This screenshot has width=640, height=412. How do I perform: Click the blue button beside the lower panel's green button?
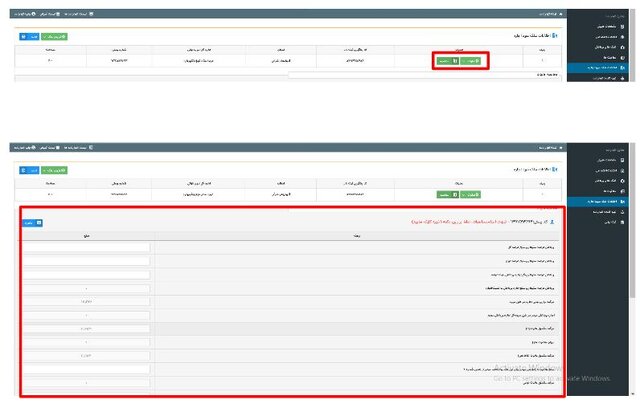[x=27, y=170]
